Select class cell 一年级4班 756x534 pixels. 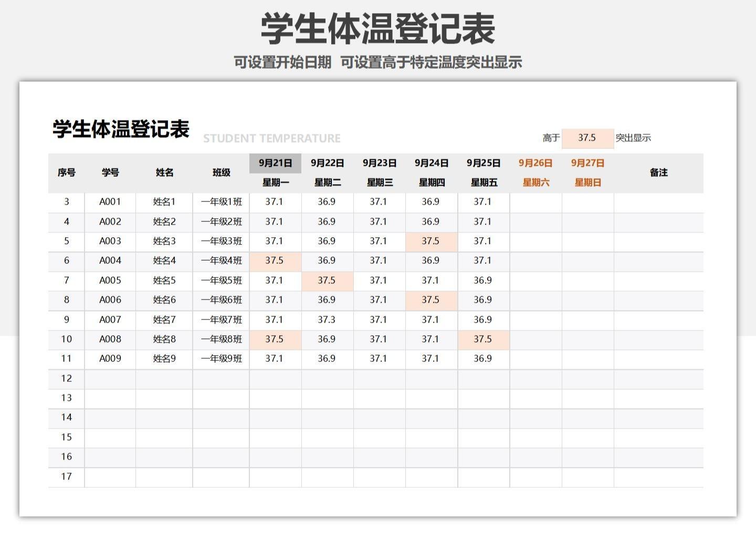221,261
